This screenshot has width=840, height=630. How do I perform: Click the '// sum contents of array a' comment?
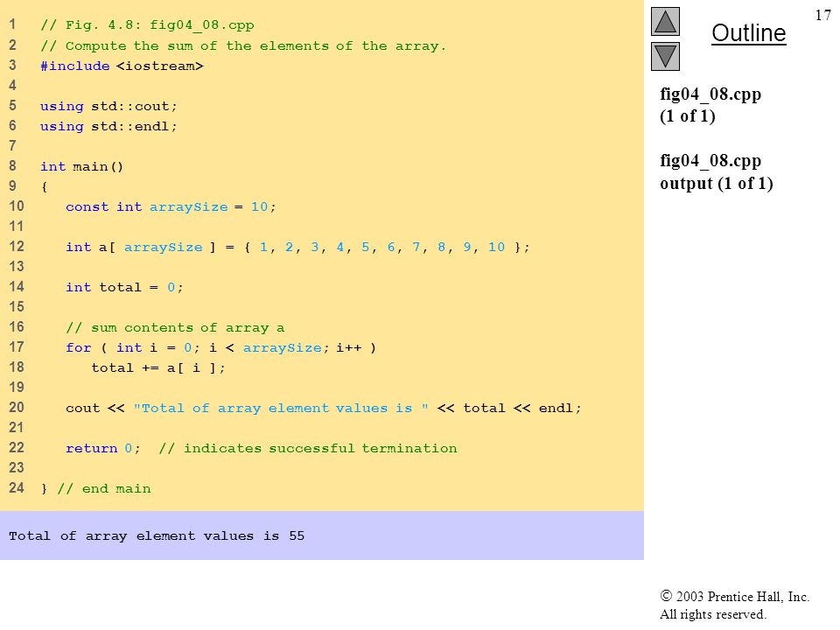click(x=175, y=327)
